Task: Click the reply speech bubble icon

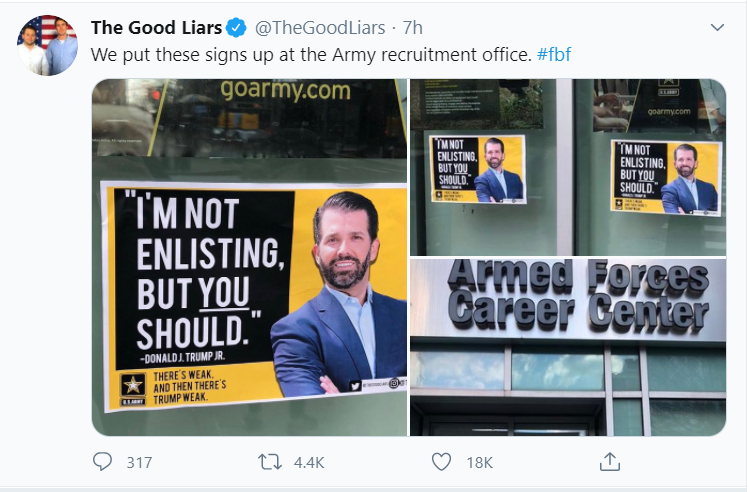Action: coord(102,462)
